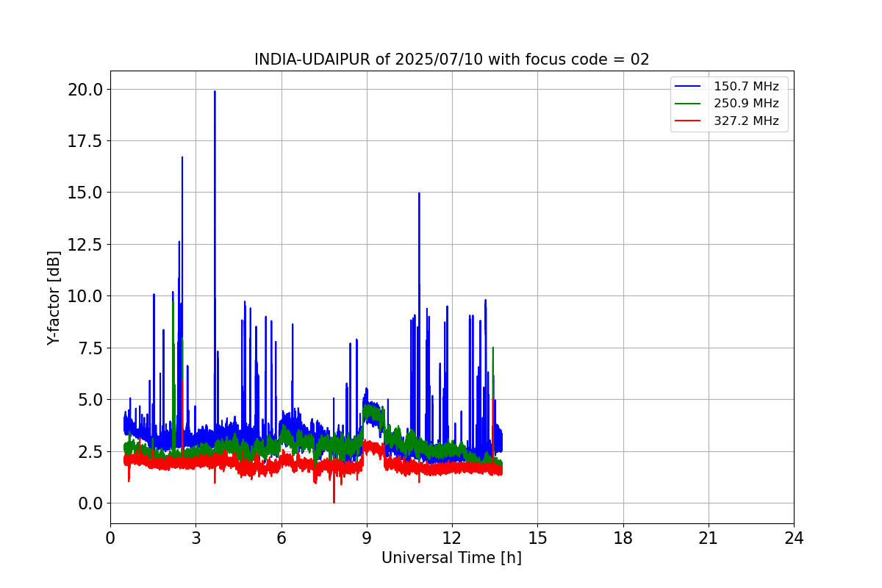Click the 24 x-axis tick label
The width and height of the screenshot is (882, 588).
pos(794,538)
